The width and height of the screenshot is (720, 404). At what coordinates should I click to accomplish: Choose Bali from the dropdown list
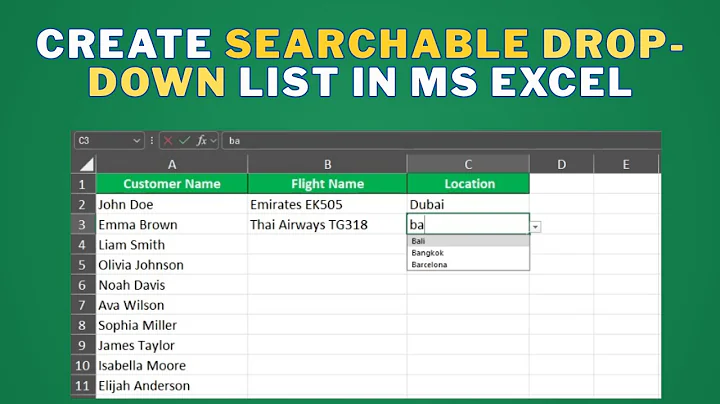468,241
